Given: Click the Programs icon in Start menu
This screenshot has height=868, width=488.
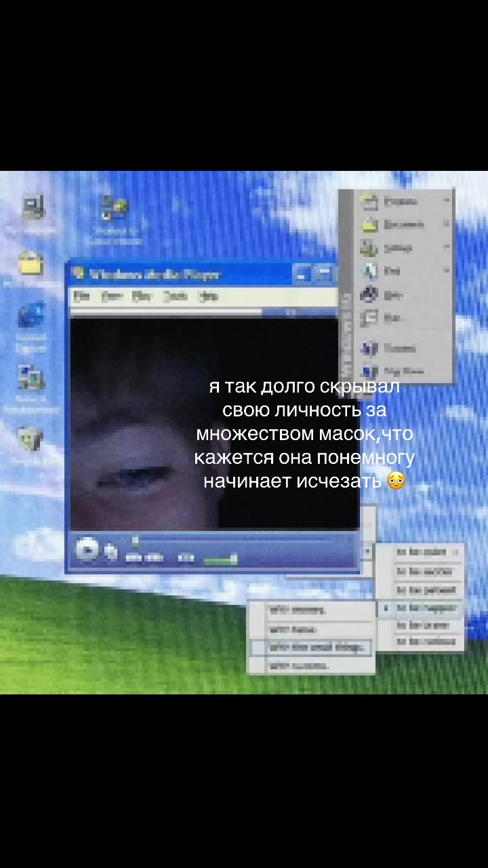Looking at the screenshot, I should pyautogui.click(x=369, y=201).
